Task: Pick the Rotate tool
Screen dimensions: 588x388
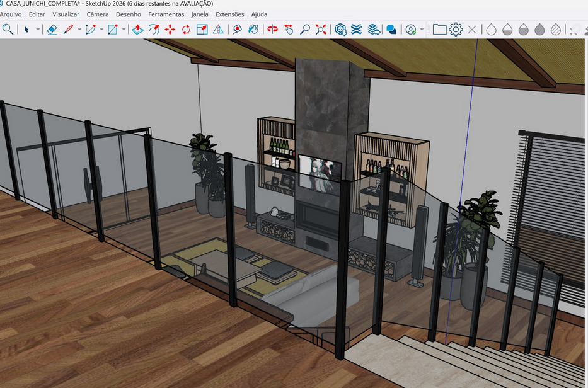Action: click(x=186, y=29)
